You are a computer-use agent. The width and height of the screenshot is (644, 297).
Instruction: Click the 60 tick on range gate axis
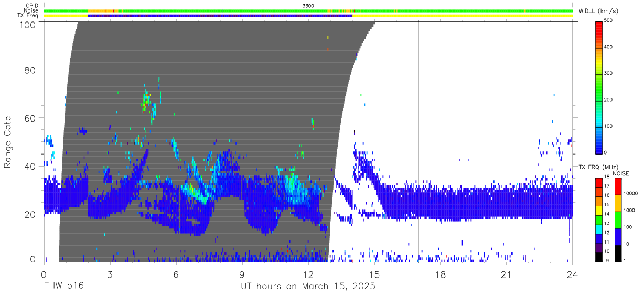point(30,118)
